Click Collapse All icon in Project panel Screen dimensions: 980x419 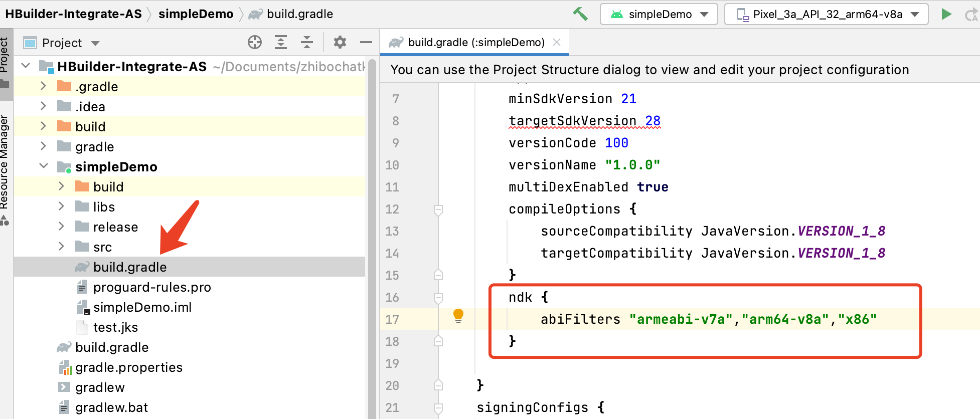(x=307, y=43)
